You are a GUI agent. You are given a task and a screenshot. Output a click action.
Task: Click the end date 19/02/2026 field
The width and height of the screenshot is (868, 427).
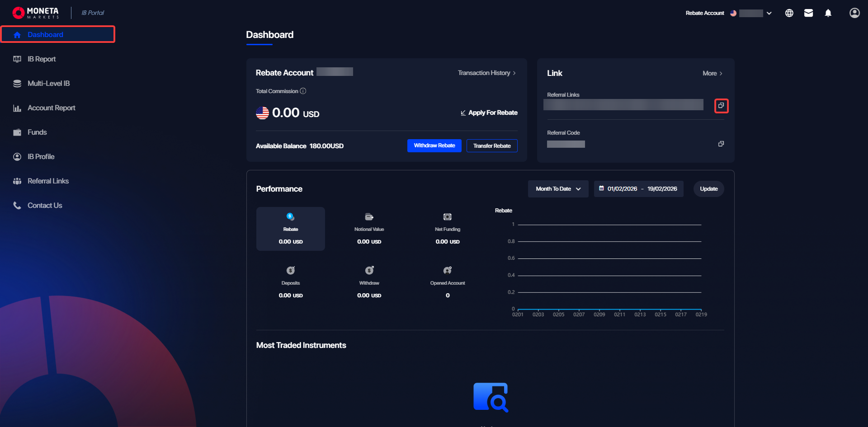[662, 189]
